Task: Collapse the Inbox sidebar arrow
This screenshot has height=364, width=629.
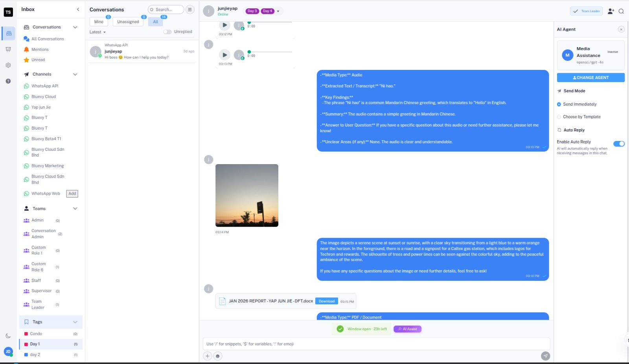Action: tap(78, 9)
